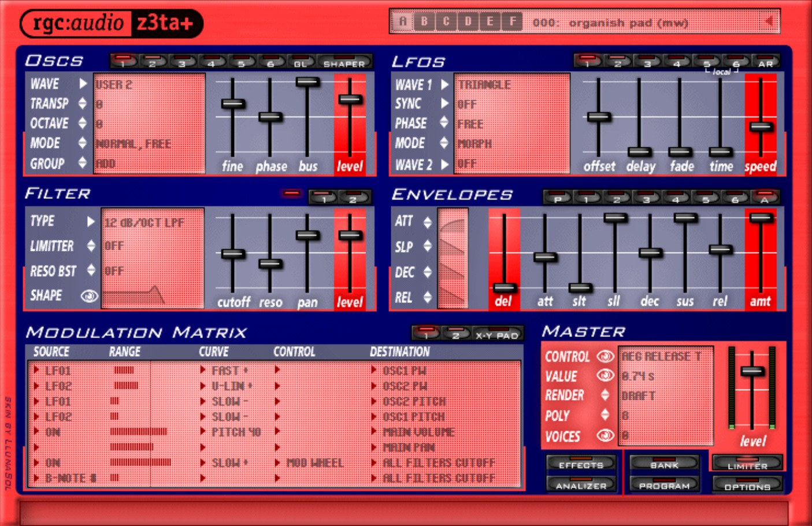Open destination arrow for MAIN VOLUME
This screenshot has width=812, height=526.
(374, 432)
